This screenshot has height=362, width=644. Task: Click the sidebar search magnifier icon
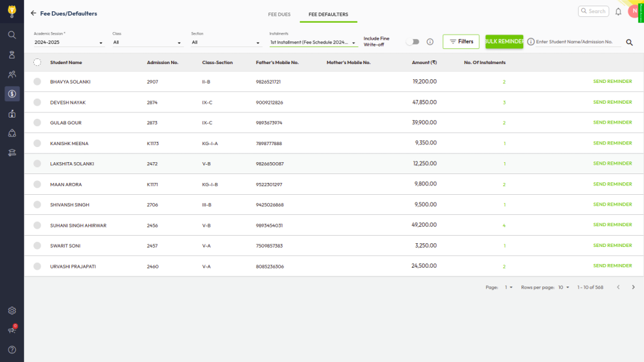[x=12, y=35]
